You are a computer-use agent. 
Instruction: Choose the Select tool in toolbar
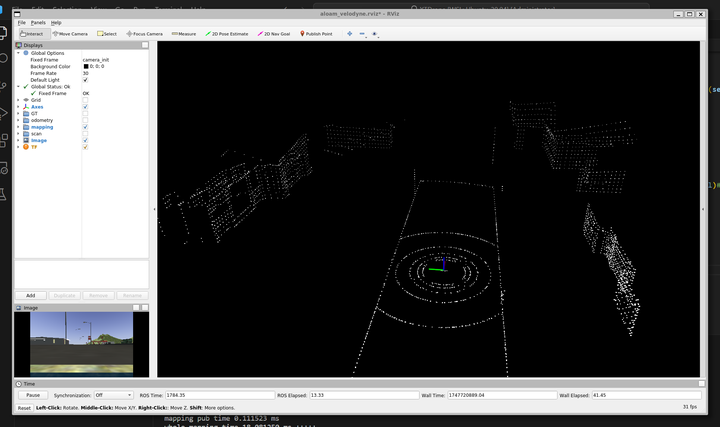point(107,33)
